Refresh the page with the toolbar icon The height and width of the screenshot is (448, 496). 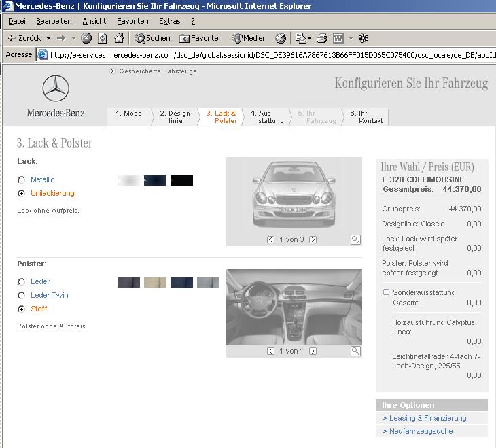103,38
